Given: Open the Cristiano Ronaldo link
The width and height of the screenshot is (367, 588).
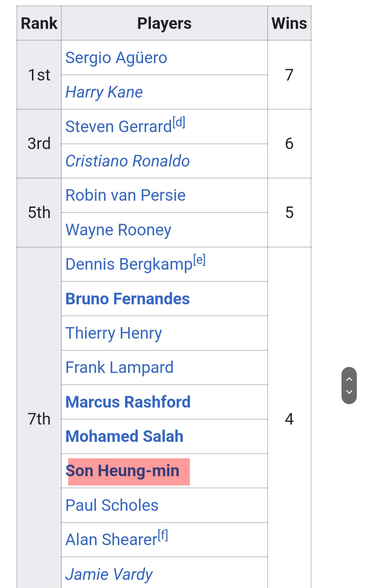Looking at the screenshot, I should (x=127, y=161).
